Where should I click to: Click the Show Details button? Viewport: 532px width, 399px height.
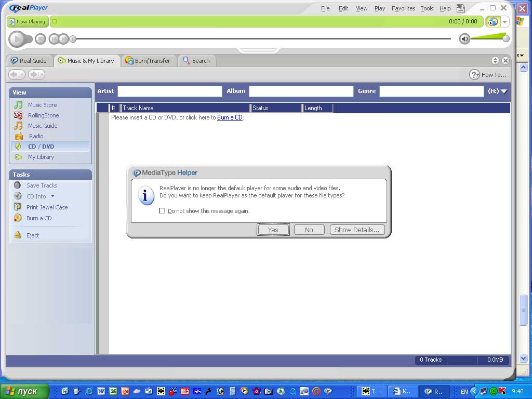click(357, 230)
